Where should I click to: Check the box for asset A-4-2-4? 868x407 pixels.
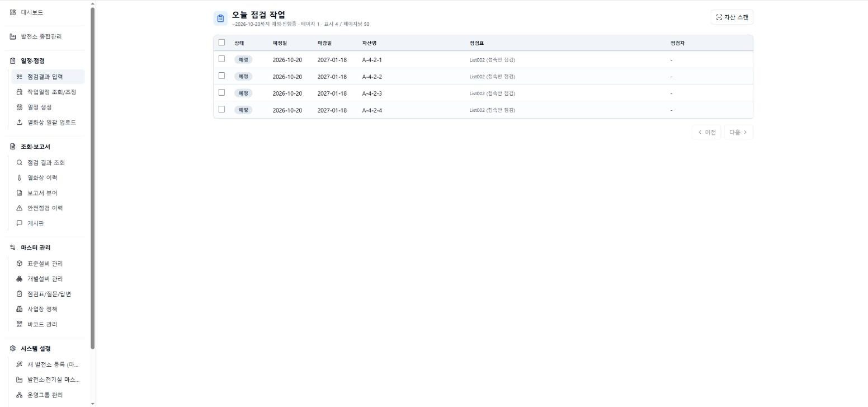pos(221,109)
